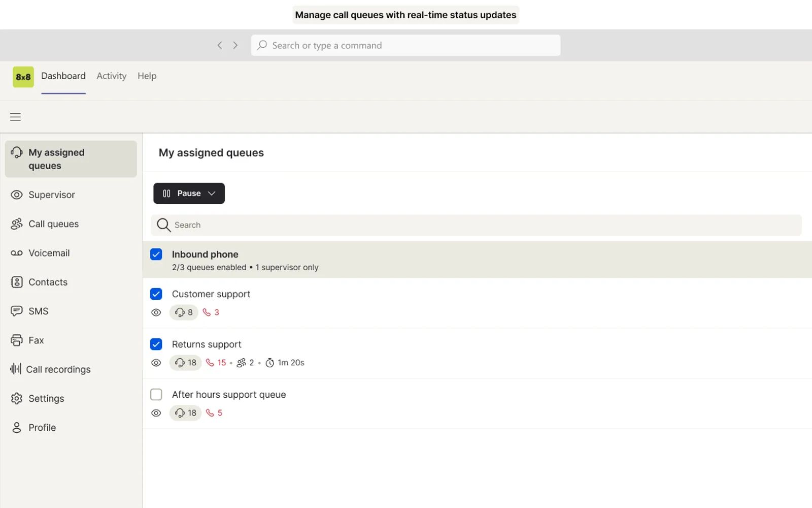Enable the After hours support queue checkbox
This screenshot has height=508, width=812.
[156, 394]
